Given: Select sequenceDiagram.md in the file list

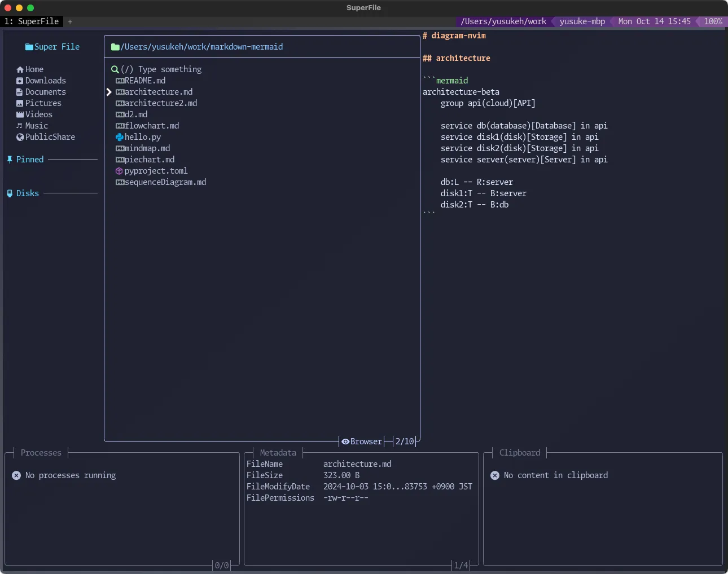Looking at the screenshot, I should (x=165, y=182).
